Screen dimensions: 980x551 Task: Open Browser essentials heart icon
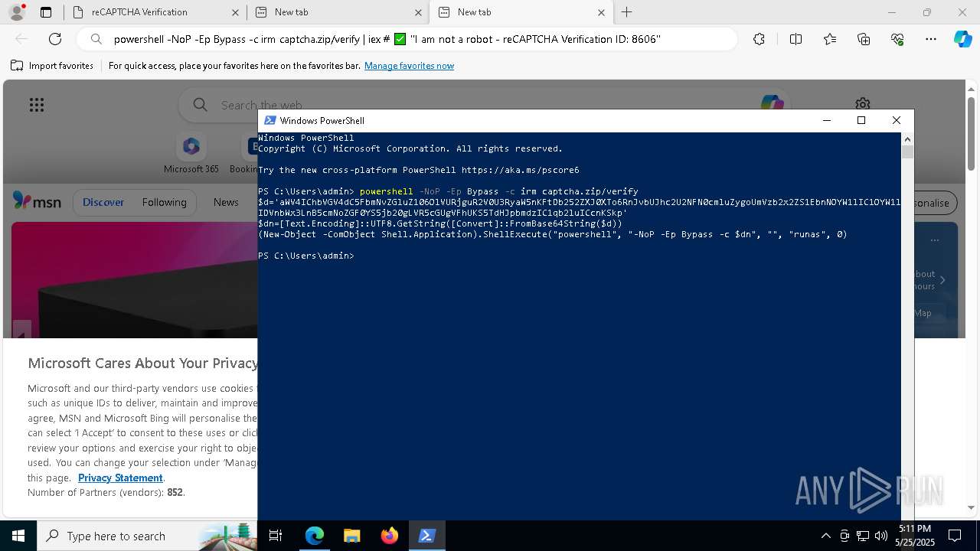click(x=897, y=39)
